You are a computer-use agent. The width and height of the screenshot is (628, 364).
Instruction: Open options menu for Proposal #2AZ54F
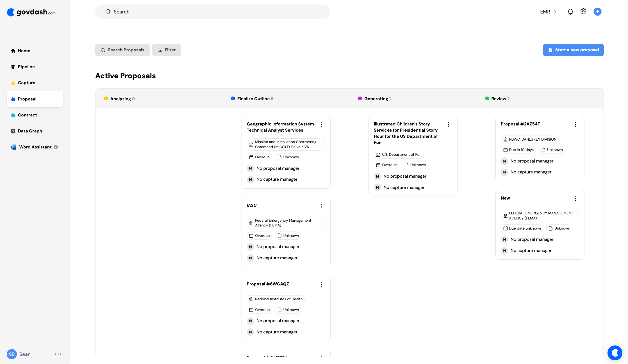pyautogui.click(x=575, y=124)
